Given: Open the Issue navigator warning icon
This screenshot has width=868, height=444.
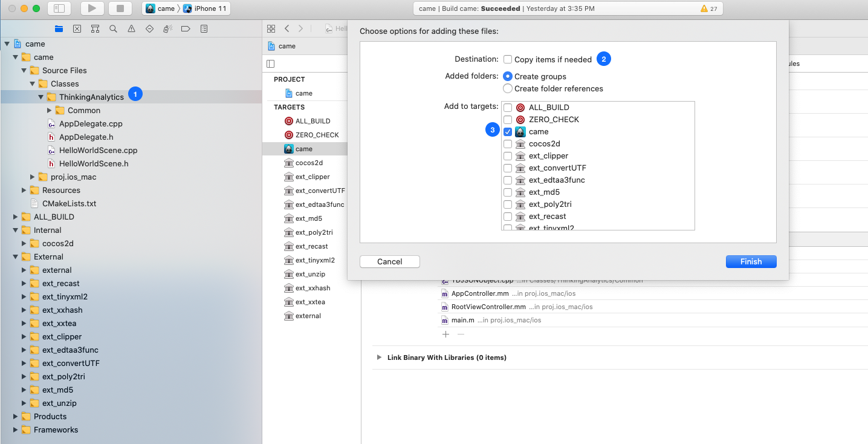Looking at the screenshot, I should pos(131,28).
